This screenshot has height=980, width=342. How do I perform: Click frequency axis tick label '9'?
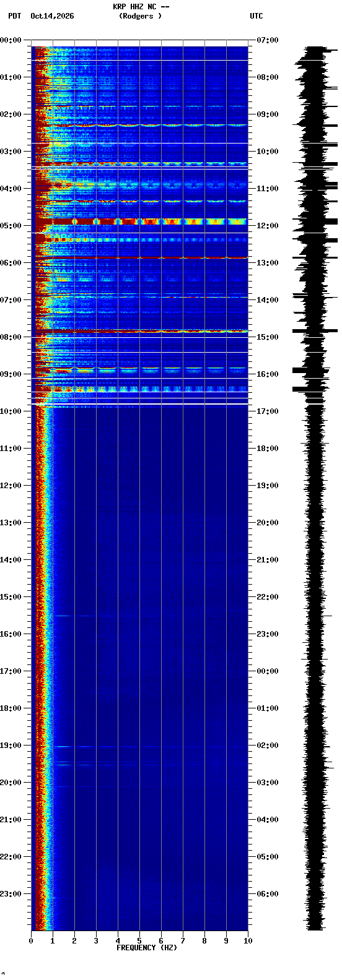click(226, 941)
